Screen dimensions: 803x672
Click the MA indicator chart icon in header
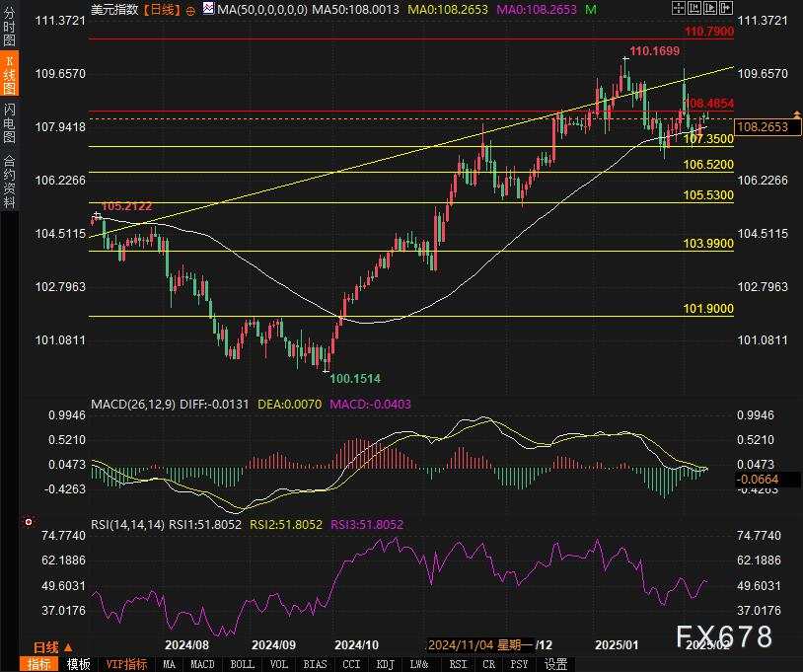pyautogui.click(x=208, y=8)
